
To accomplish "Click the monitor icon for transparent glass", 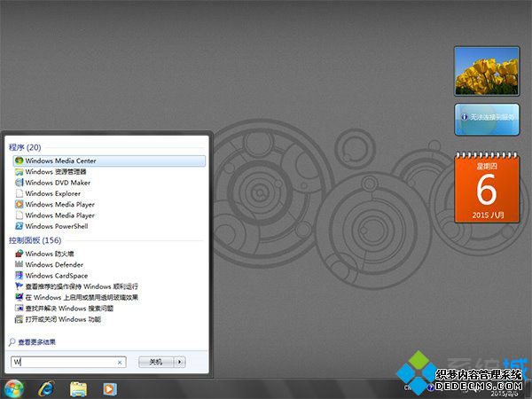I will (19, 297).
